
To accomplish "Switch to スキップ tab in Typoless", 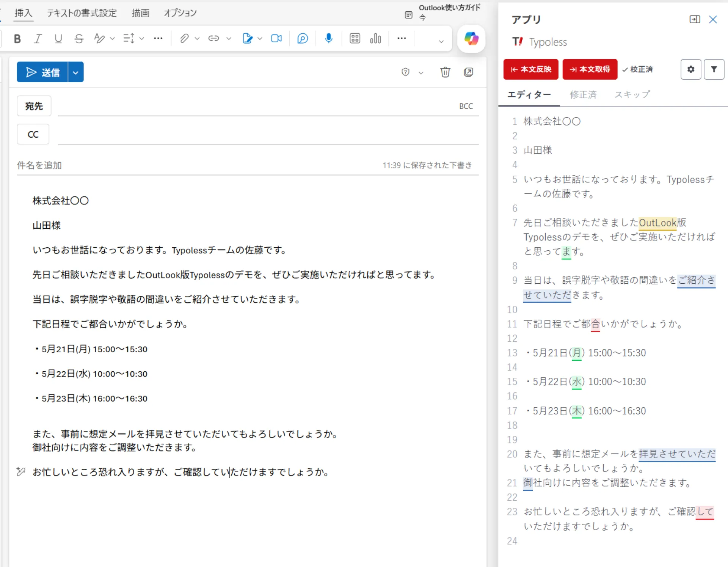I will pos(632,94).
